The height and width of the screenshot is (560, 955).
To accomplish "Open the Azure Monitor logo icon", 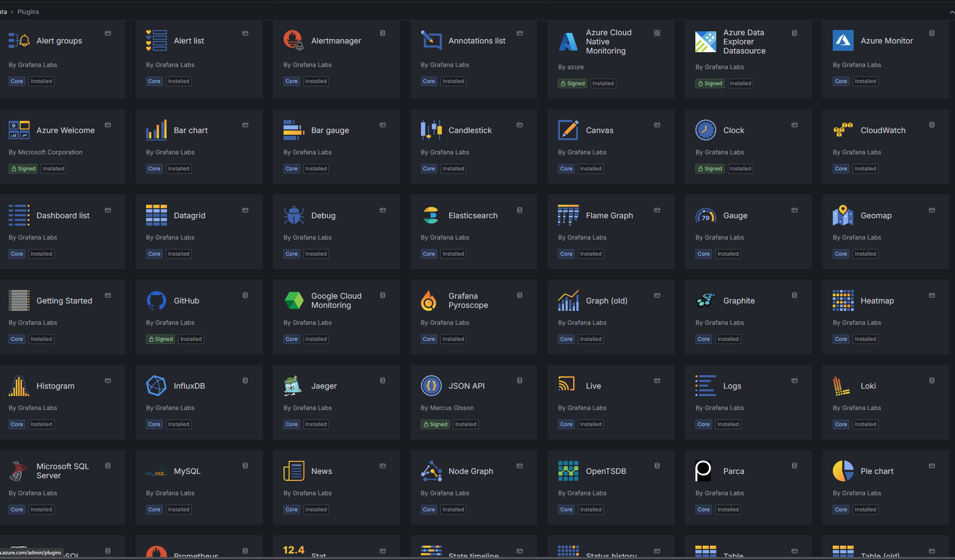I will [843, 40].
